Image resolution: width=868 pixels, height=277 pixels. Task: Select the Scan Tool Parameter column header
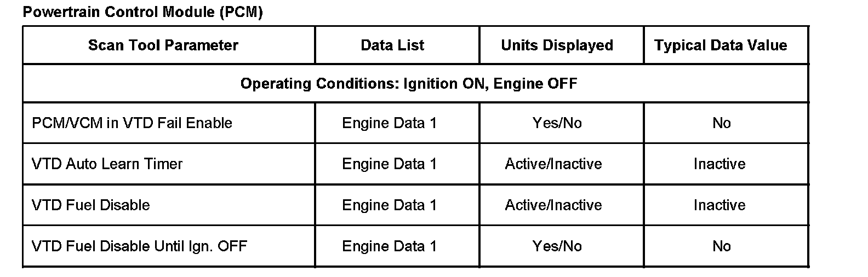(x=163, y=45)
